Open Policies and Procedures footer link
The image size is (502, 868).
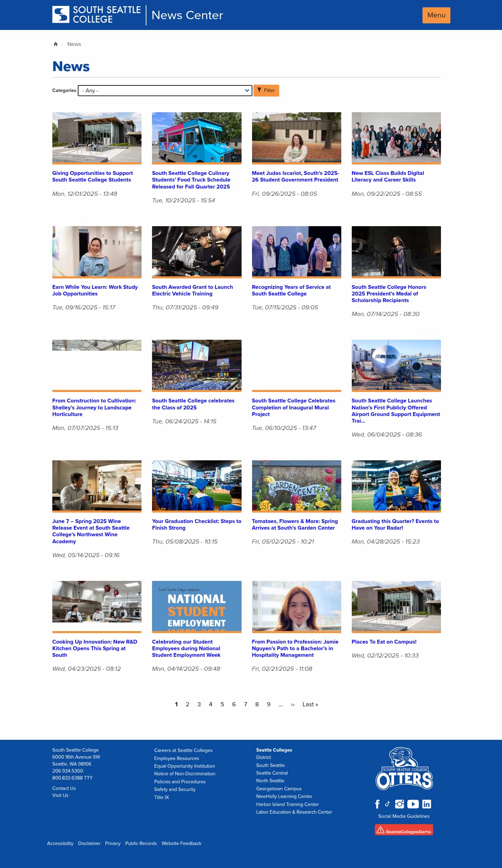180,782
